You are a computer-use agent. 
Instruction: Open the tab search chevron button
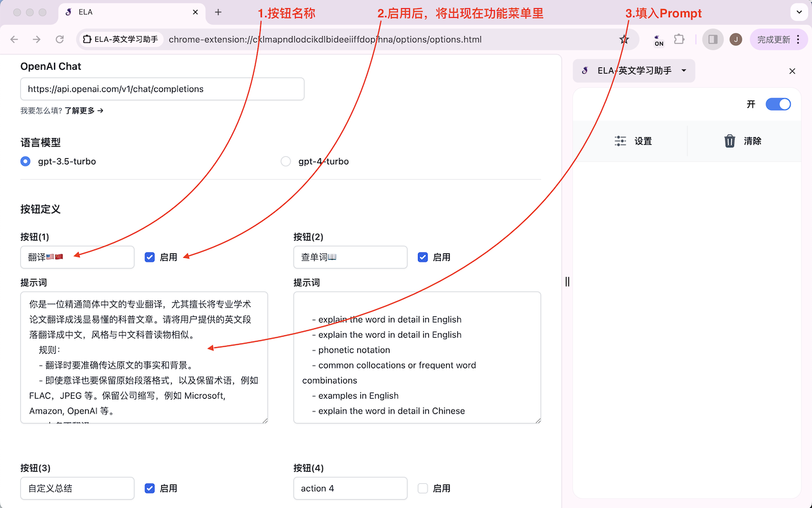tap(799, 12)
